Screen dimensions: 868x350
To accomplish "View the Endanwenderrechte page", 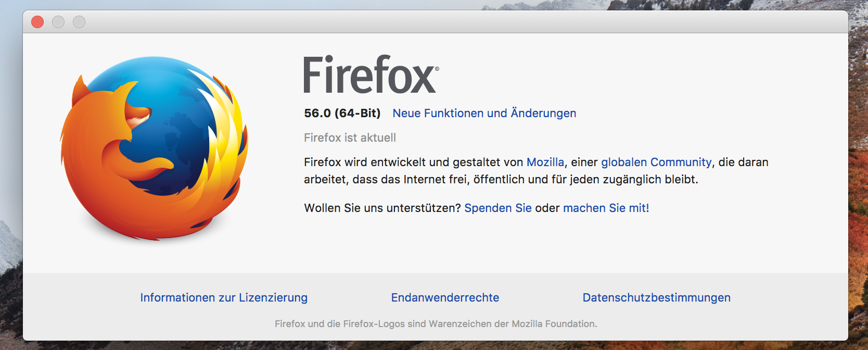I will coord(445,297).
